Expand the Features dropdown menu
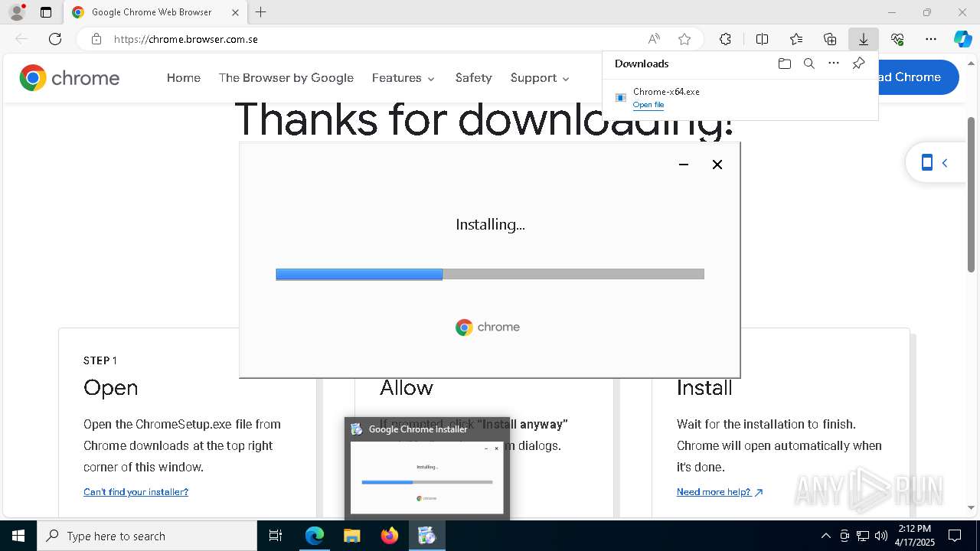 pyautogui.click(x=403, y=78)
